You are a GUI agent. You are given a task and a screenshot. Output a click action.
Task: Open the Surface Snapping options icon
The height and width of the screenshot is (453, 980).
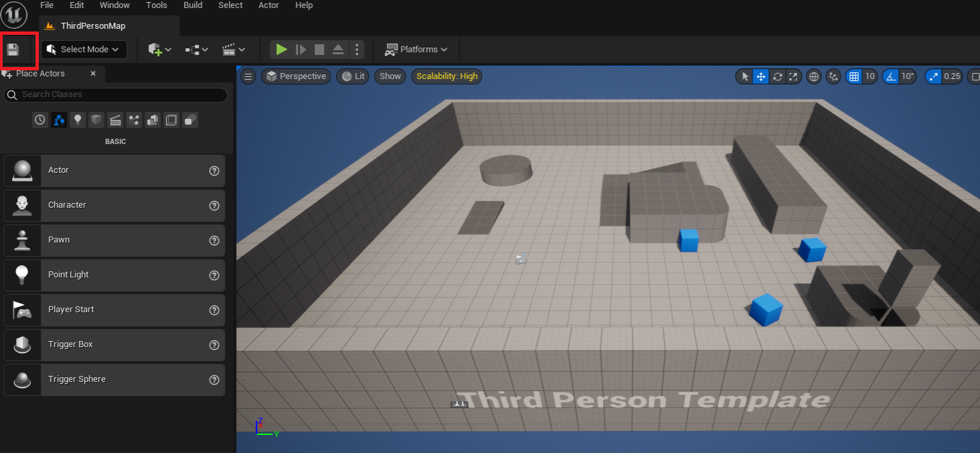pyautogui.click(x=833, y=76)
